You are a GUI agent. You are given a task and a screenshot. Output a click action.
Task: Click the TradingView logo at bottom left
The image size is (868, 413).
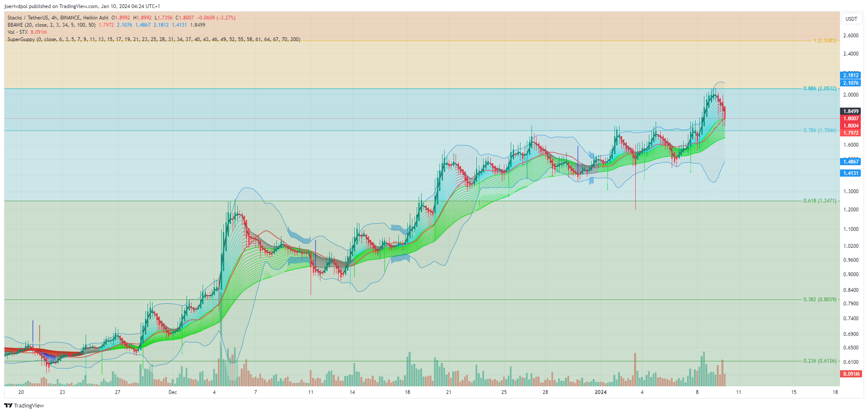click(24, 405)
